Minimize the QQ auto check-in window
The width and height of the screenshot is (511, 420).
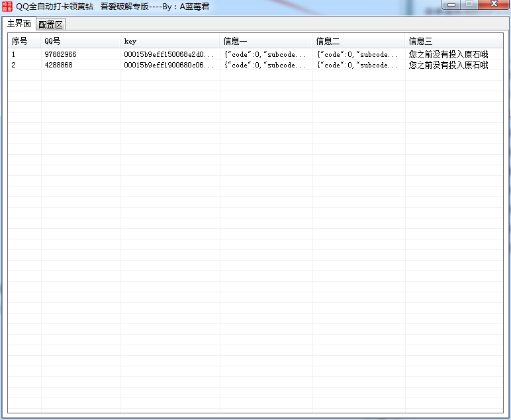click(452, 5)
